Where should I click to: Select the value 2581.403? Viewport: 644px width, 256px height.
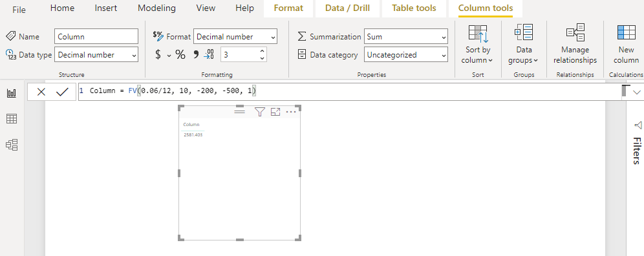[x=193, y=134]
